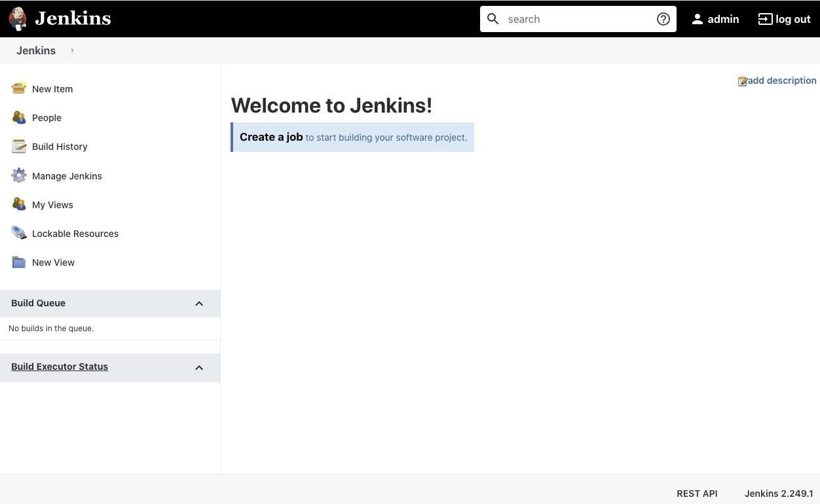
Task: Open the New Item menu entry
Action: (52, 89)
